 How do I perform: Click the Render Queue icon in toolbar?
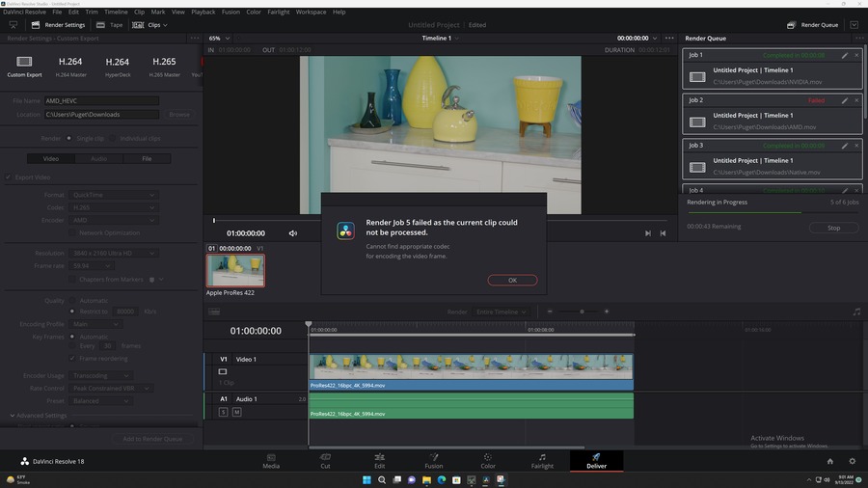coord(791,25)
